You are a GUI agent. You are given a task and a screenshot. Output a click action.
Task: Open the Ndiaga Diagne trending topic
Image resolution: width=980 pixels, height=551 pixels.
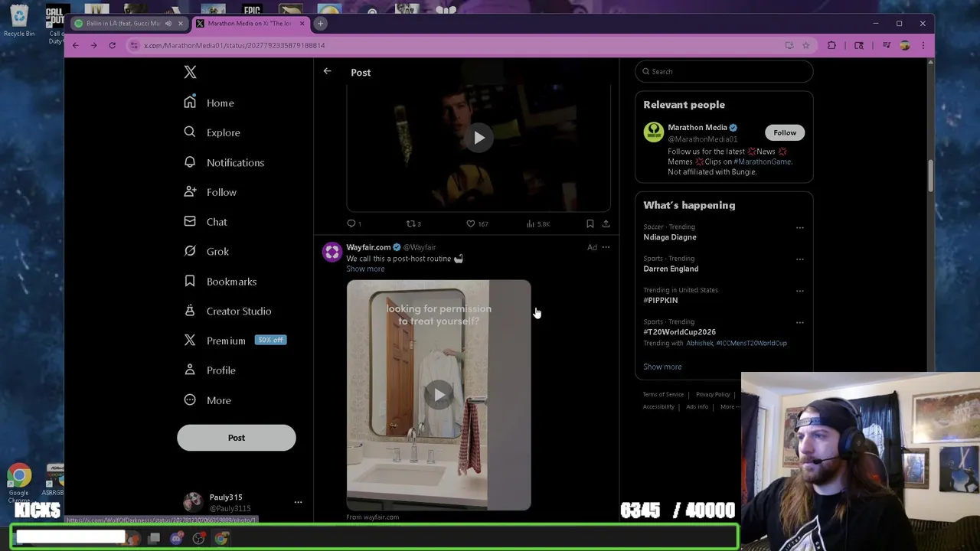coord(670,237)
